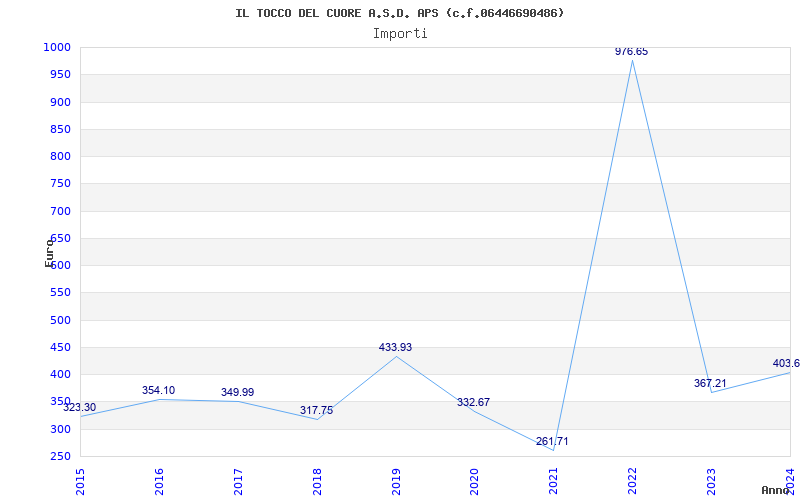
Task: Click the 332.67 data label
Action: click(x=473, y=402)
